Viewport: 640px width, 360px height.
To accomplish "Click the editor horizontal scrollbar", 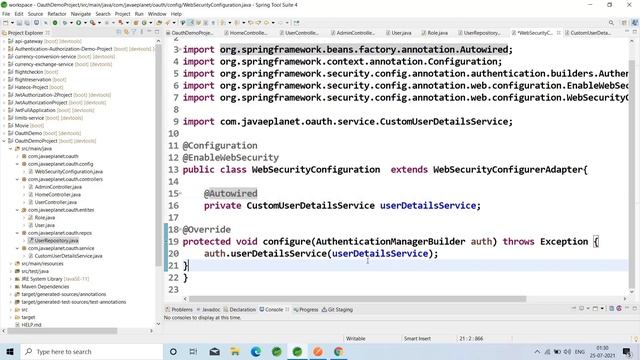I will pos(358,299).
